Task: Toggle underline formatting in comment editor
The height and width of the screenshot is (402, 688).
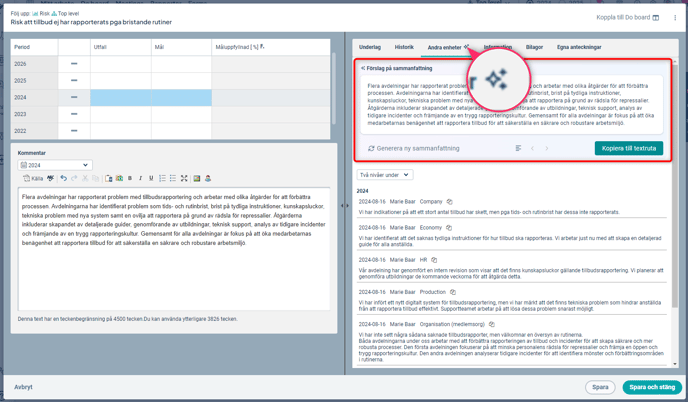Action: pos(151,179)
